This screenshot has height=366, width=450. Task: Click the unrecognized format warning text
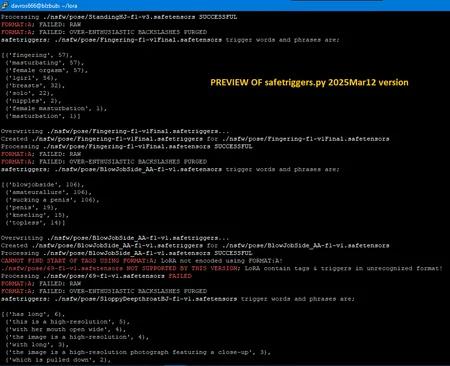344,268
